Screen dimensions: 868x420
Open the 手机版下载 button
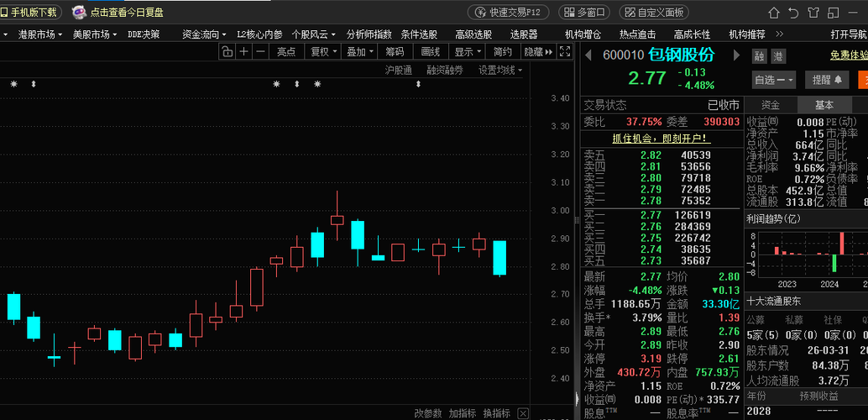(30, 13)
